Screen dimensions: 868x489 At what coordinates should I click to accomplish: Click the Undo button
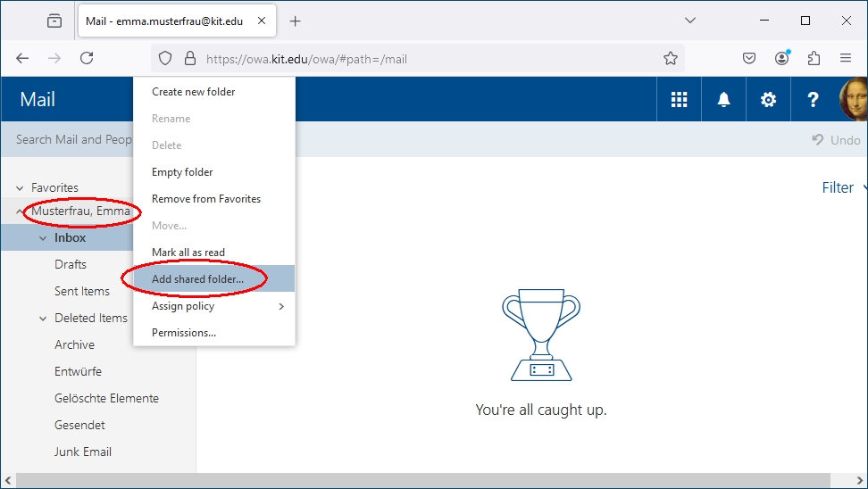836,140
